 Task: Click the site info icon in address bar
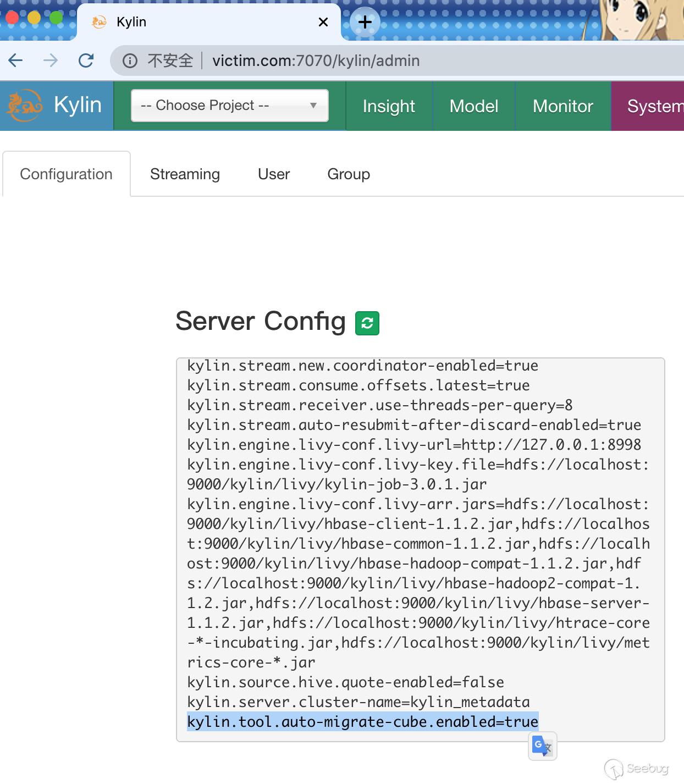click(130, 60)
